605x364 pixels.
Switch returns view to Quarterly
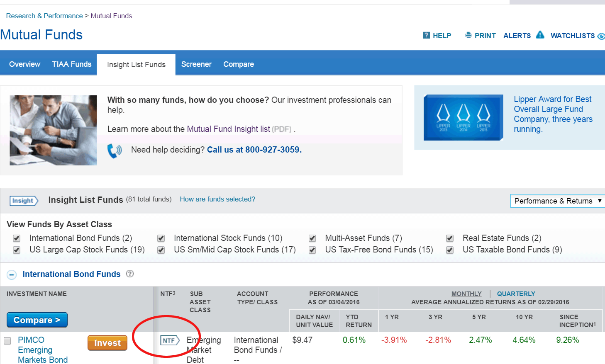click(x=516, y=294)
